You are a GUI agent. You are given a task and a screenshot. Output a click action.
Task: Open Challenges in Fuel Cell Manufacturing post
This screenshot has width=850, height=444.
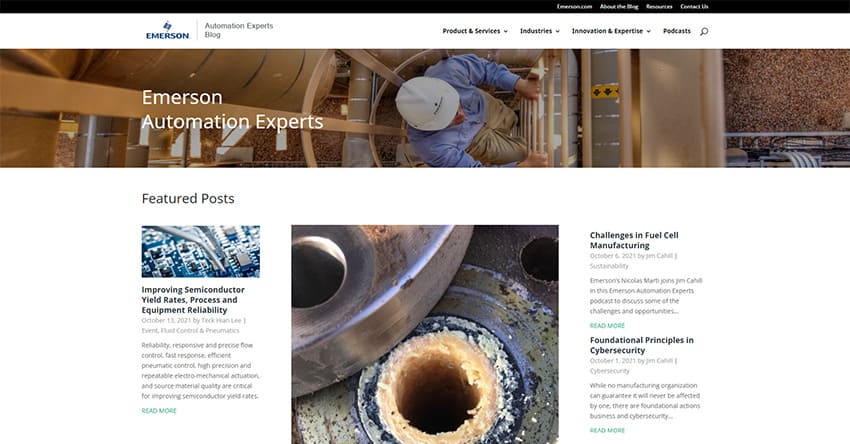(x=634, y=240)
